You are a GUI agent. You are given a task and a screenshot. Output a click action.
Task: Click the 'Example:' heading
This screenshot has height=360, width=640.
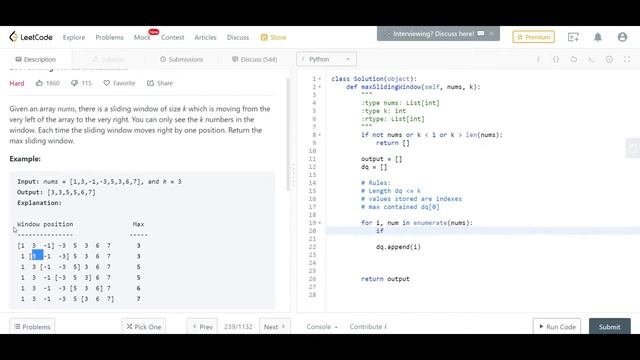pyautogui.click(x=25, y=159)
